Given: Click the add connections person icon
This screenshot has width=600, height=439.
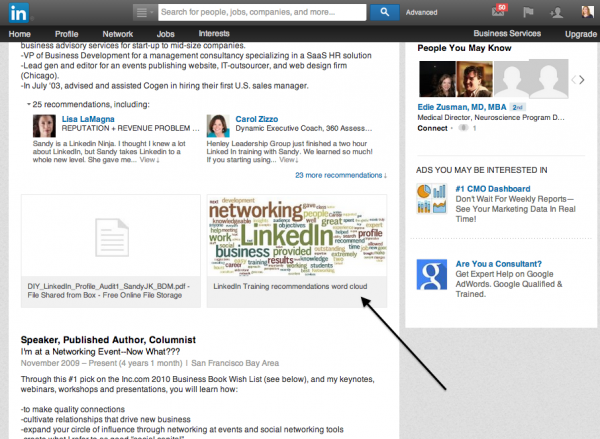Looking at the screenshot, I should 556,13.
